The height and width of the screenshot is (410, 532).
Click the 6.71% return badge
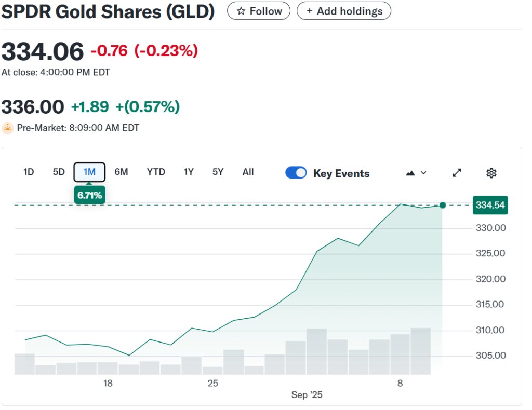[89, 195]
